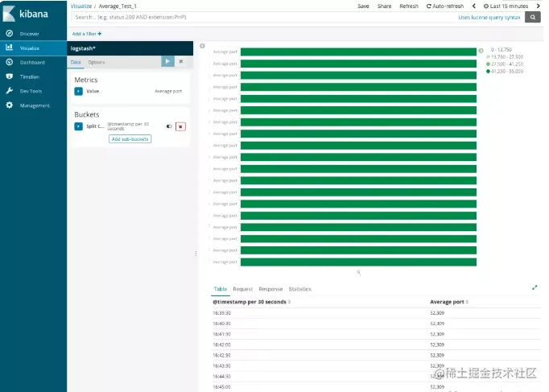Click the Kibana logo
Screen dimensions: 549x392
coord(25,14)
